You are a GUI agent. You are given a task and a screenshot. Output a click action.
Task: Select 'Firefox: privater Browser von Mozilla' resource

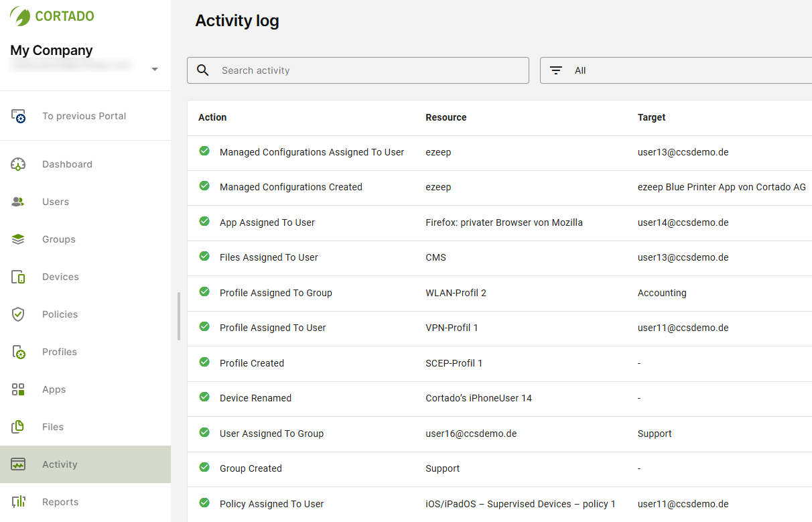click(x=504, y=222)
